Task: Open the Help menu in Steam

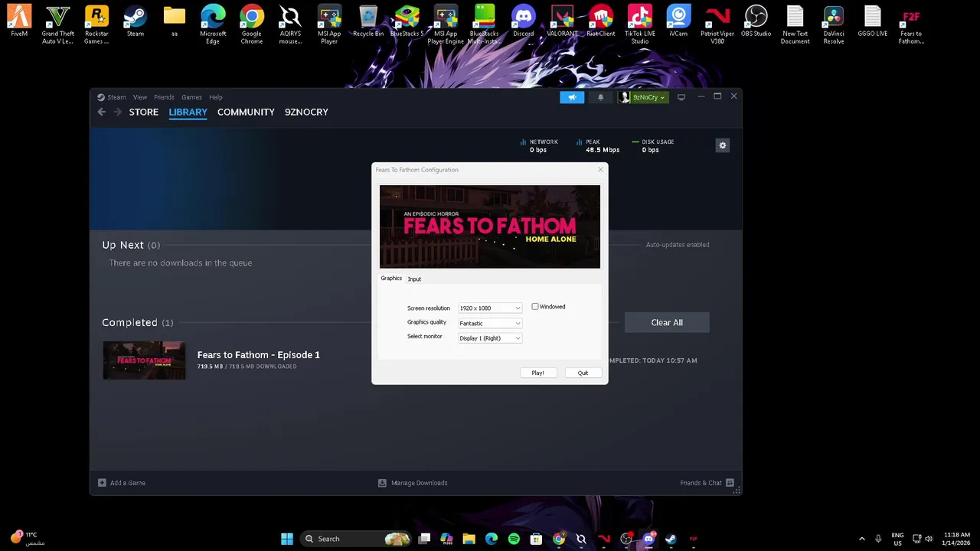Action: tap(216, 97)
